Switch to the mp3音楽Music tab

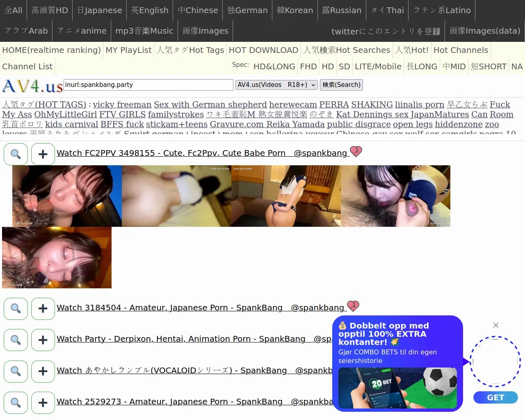point(144,31)
